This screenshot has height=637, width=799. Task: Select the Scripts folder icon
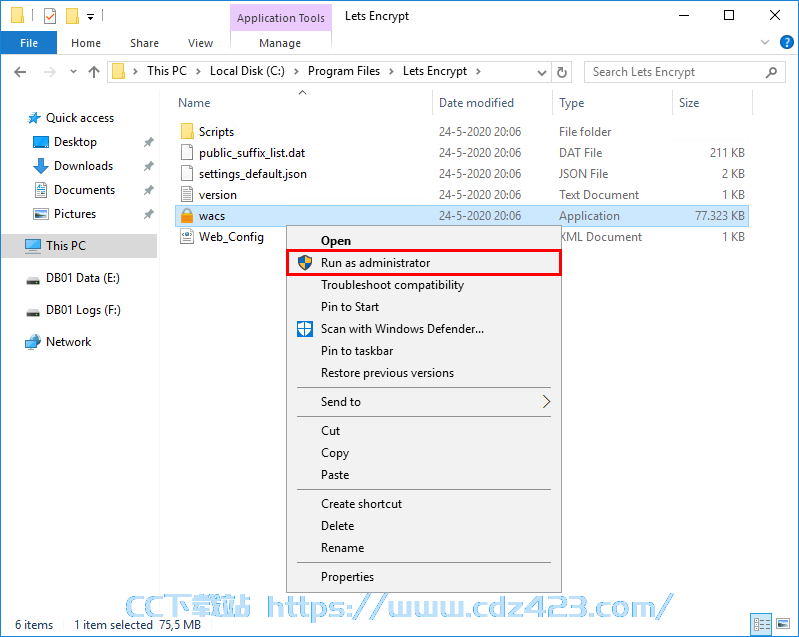tap(187, 131)
